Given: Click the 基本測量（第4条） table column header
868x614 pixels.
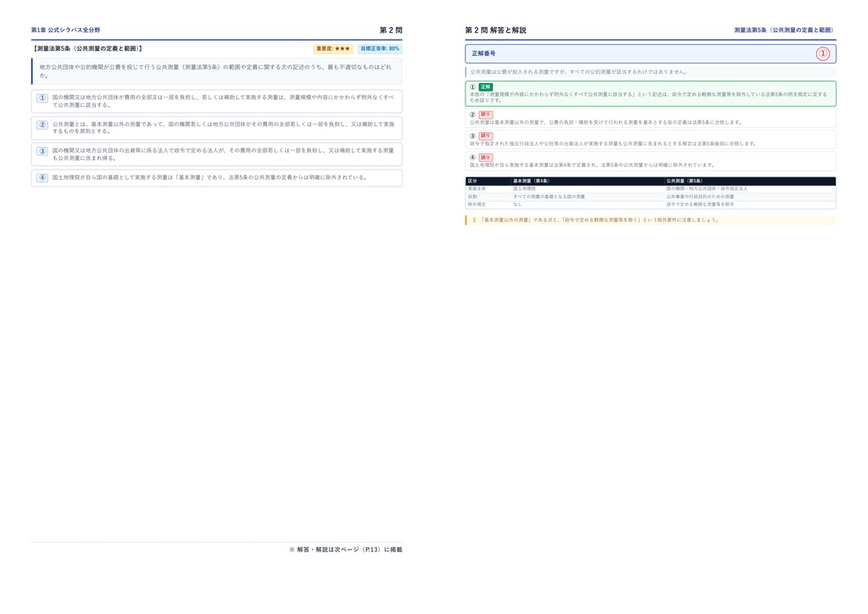Looking at the screenshot, I should [x=531, y=181].
